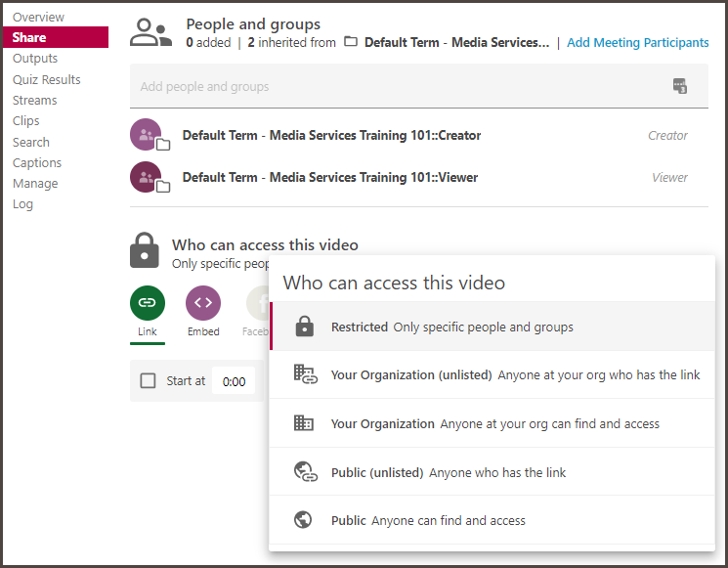Click the green Link share icon
Image resolution: width=728 pixels, height=568 pixels.
pos(147,303)
